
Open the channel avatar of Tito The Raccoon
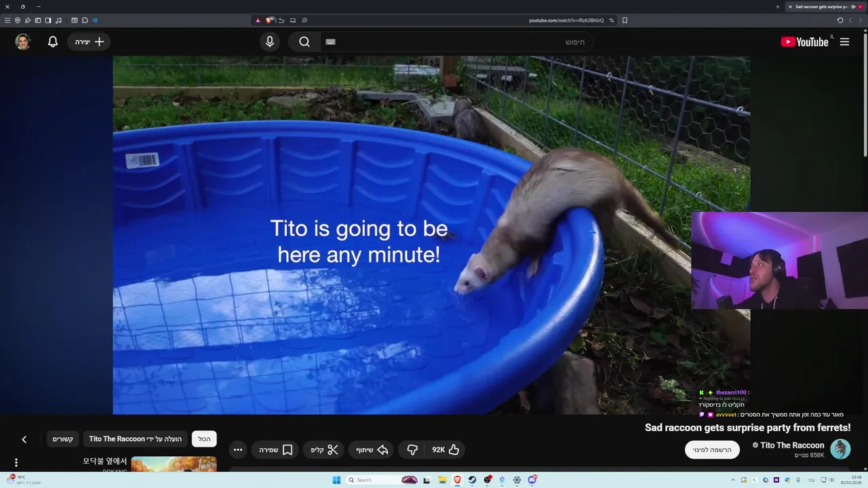pyautogui.click(x=840, y=449)
